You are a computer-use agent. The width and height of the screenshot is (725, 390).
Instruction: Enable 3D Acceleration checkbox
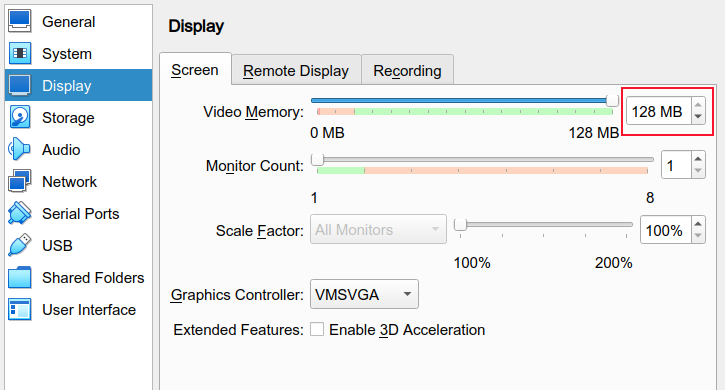317,329
